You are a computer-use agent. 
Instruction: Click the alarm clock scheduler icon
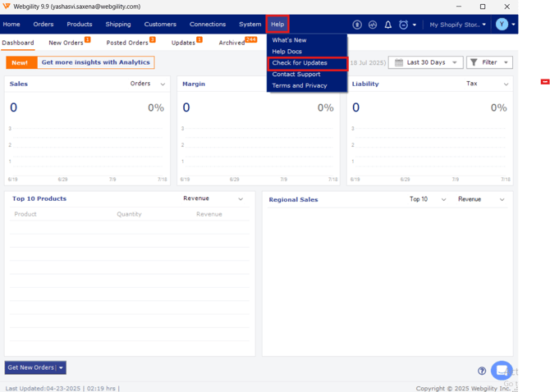pyautogui.click(x=404, y=25)
